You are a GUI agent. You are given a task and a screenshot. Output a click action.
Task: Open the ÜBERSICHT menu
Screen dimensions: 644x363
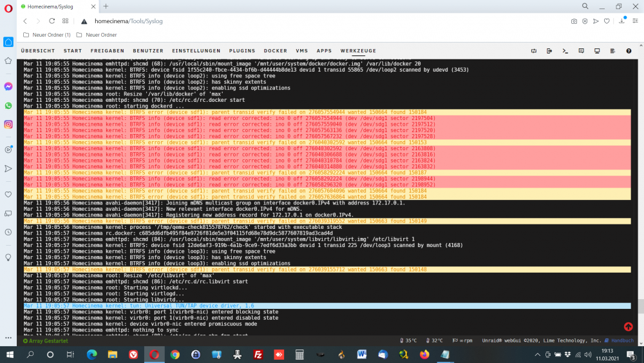point(38,51)
